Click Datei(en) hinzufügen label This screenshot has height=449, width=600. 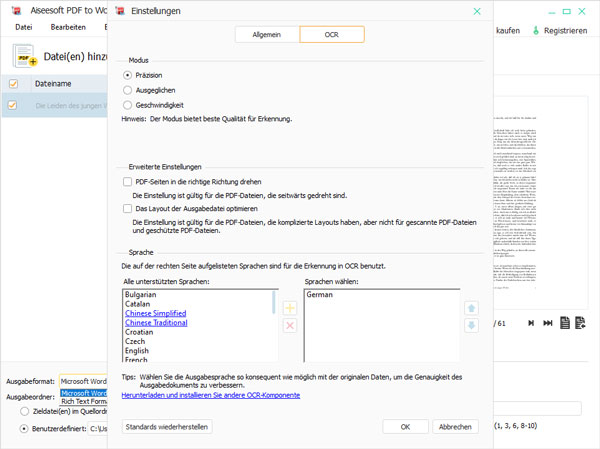click(75, 57)
